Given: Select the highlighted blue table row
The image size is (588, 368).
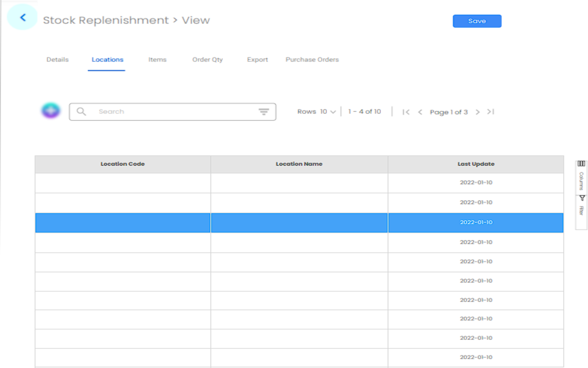Looking at the screenshot, I should (299, 223).
